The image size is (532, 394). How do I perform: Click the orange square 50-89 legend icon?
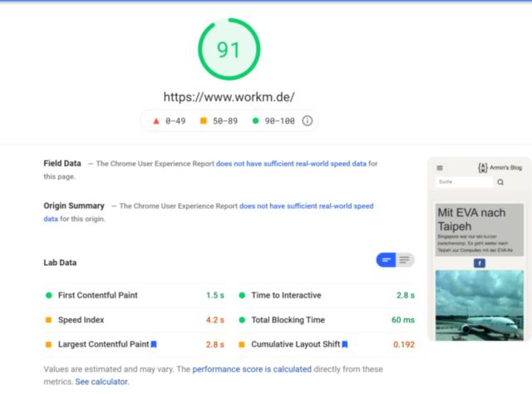click(x=203, y=121)
